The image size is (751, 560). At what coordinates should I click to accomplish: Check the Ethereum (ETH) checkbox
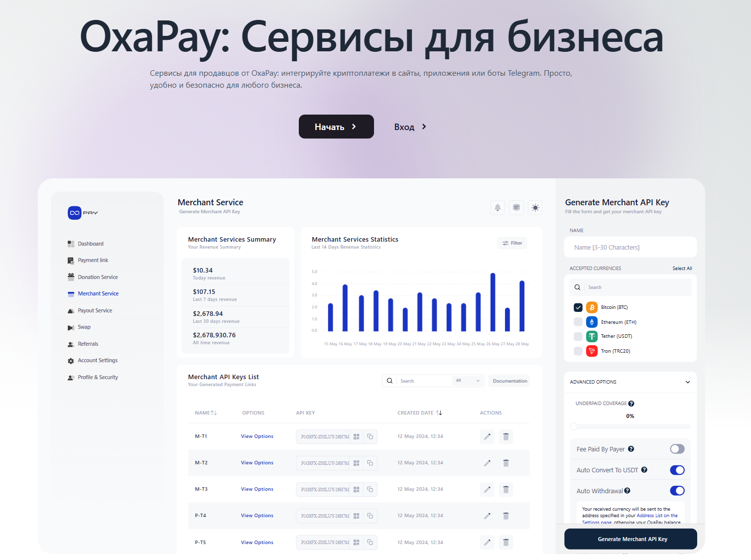(578, 322)
